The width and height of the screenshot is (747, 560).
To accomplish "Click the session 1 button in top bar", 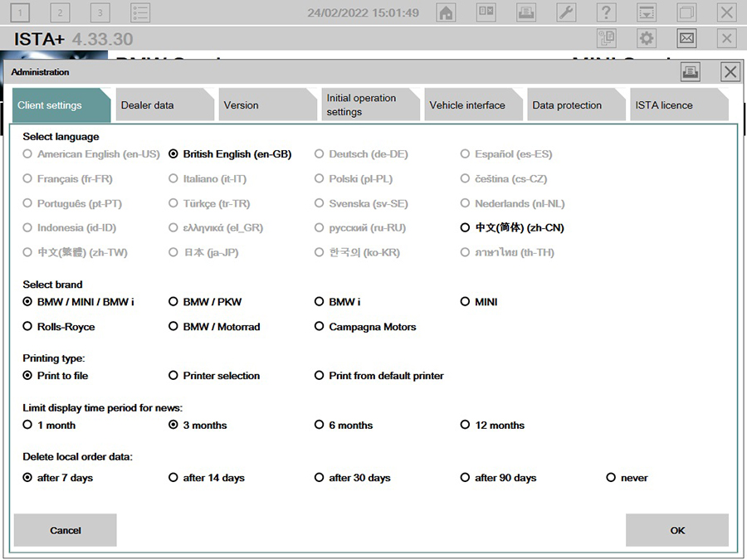I will [20, 12].
